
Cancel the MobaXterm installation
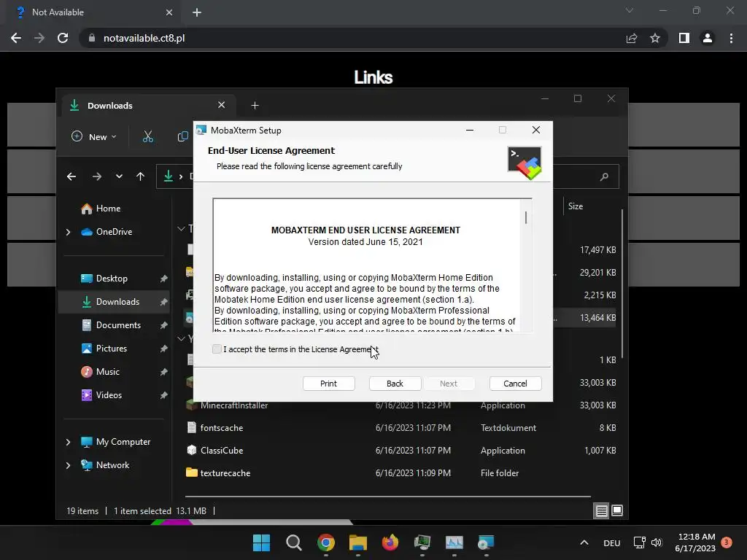pos(515,384)
